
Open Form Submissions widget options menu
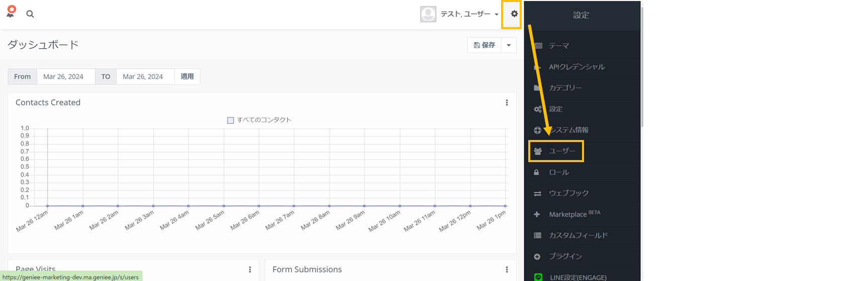pyautogui.click(x=507, y=269)
